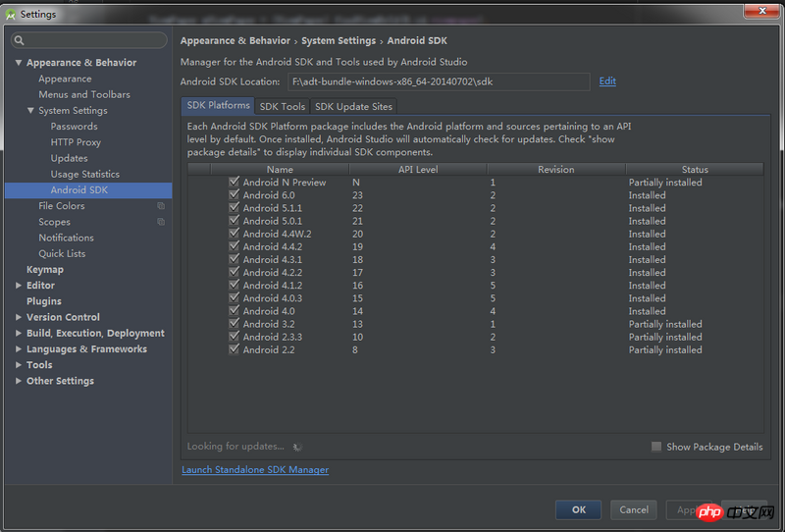Expand the Editor section
Image resolution: width=785 pixels, height=532 pixels.
[x=19, y=285]
